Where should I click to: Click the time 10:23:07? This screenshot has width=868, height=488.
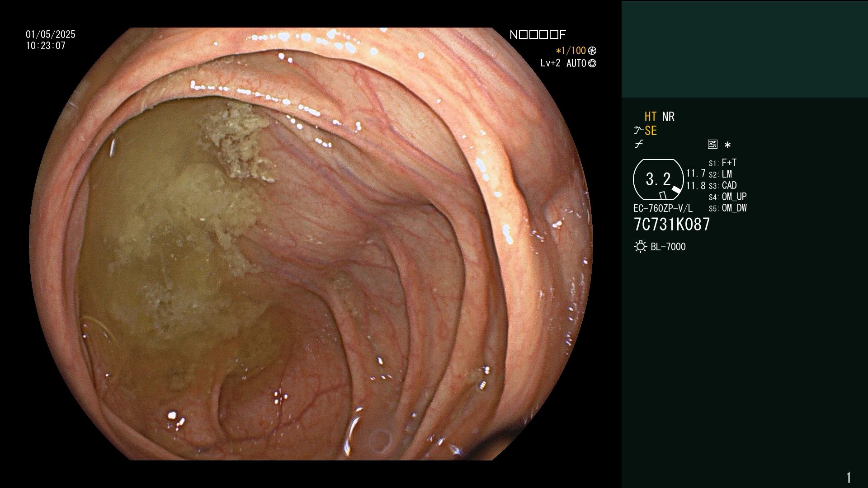46,46
